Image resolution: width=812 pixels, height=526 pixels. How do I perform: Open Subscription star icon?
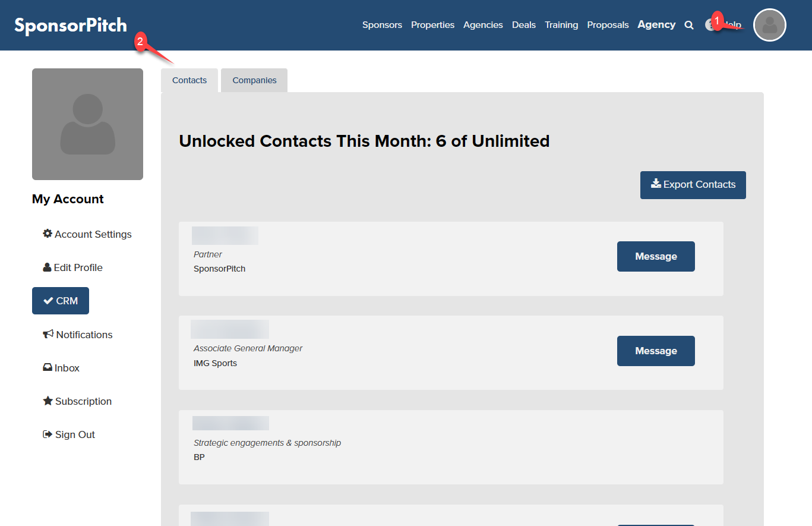(48, 401)
